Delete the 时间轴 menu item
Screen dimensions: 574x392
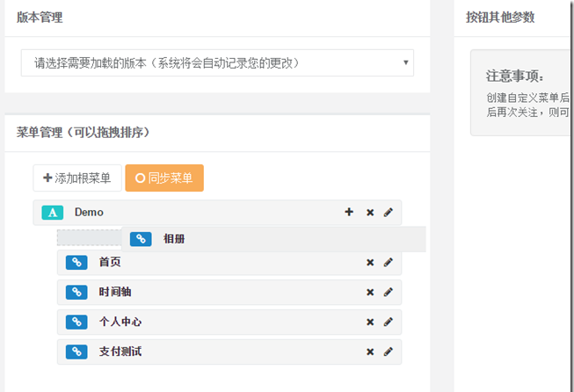[x=370, y=292]
